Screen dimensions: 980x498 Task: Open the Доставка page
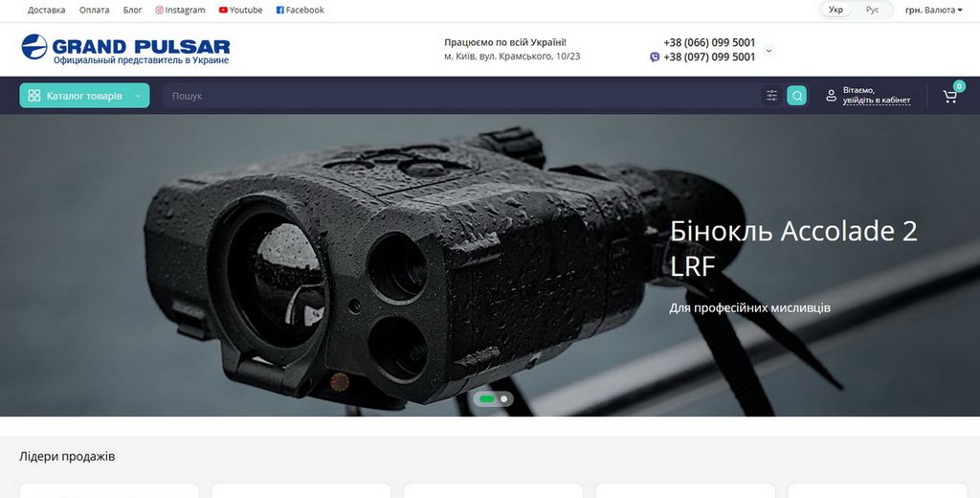pyautogui.click(x=46, y=11)
